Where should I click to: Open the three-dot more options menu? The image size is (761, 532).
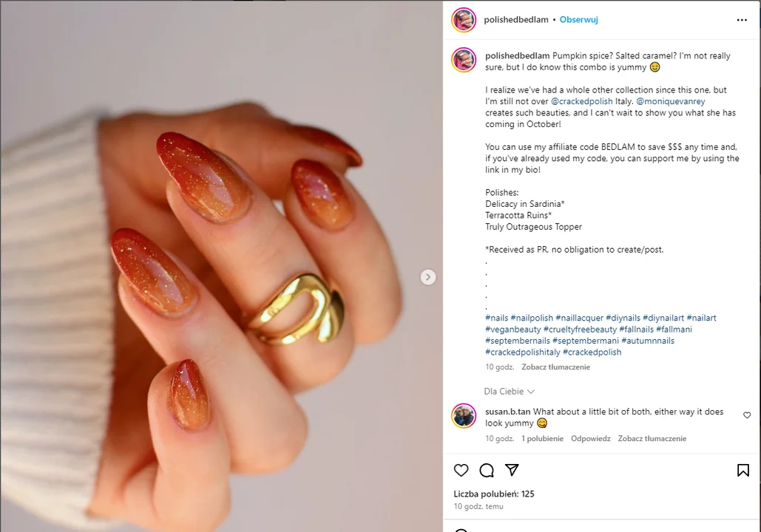(x=742, y=20)
